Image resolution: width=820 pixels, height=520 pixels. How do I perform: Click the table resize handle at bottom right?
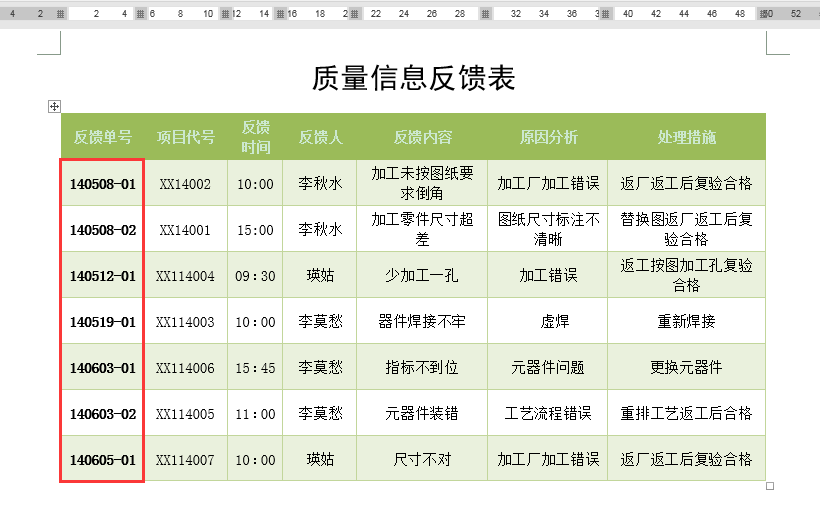[770, 486]
